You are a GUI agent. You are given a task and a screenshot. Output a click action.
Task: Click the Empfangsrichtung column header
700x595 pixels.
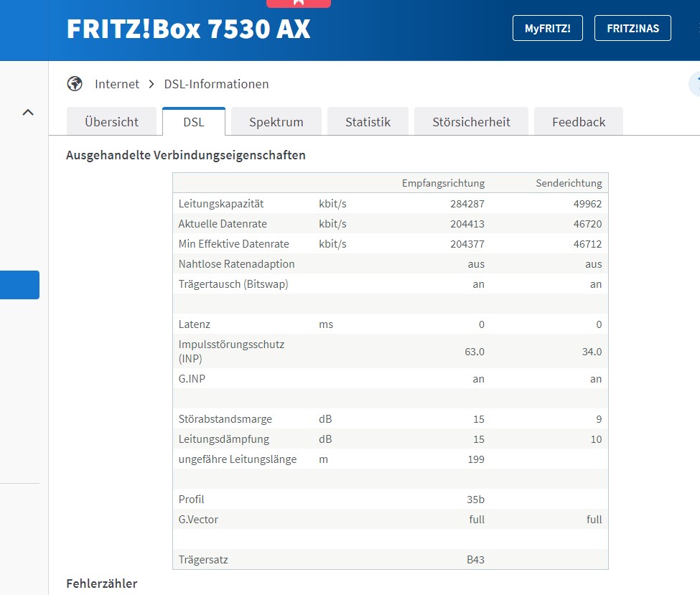coord(443,183)
